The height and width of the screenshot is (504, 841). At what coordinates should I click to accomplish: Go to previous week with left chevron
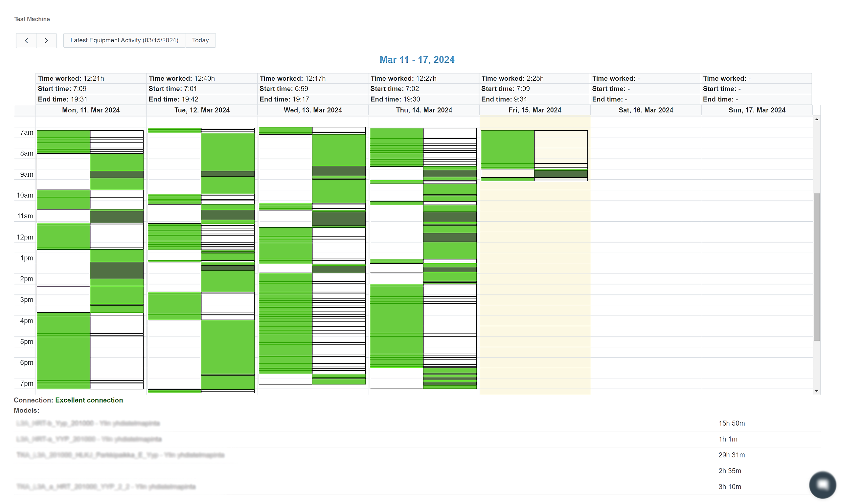tap(26, 40)
